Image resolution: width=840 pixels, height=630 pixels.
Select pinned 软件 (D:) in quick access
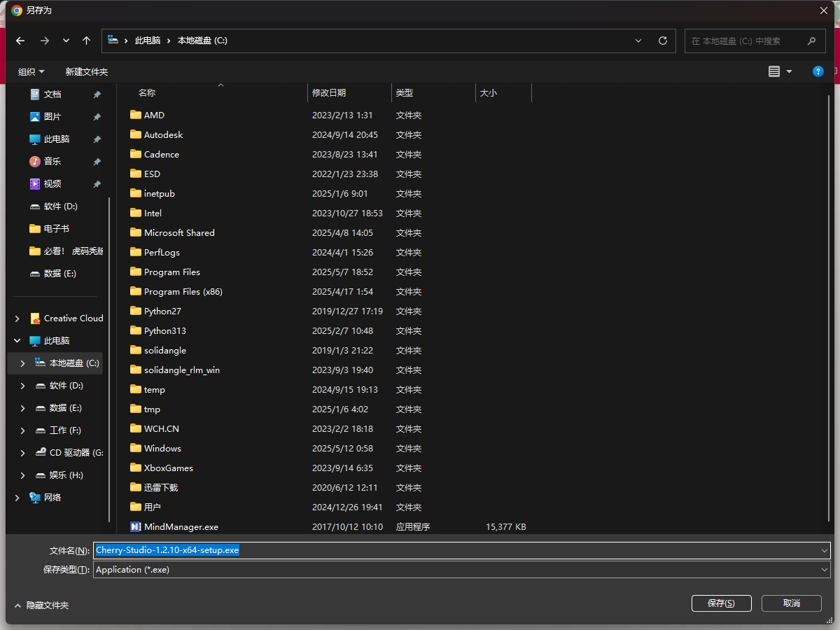point(60,206)
